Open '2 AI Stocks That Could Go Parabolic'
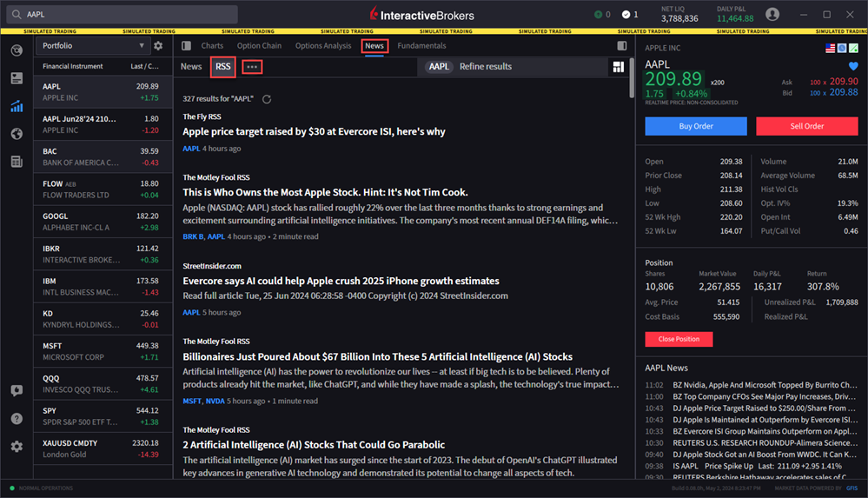868x498 pixels. click(x=314, y=445)
